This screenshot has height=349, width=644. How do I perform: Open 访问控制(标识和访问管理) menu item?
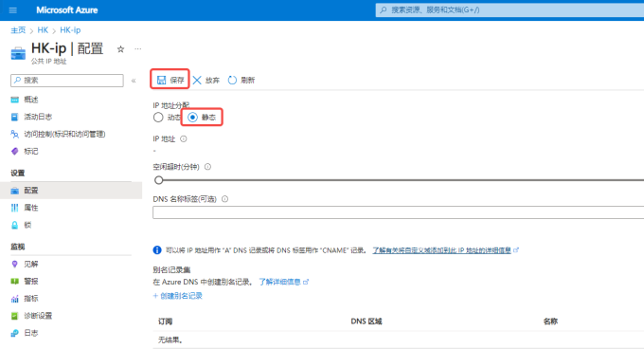[x=64, y=134]
